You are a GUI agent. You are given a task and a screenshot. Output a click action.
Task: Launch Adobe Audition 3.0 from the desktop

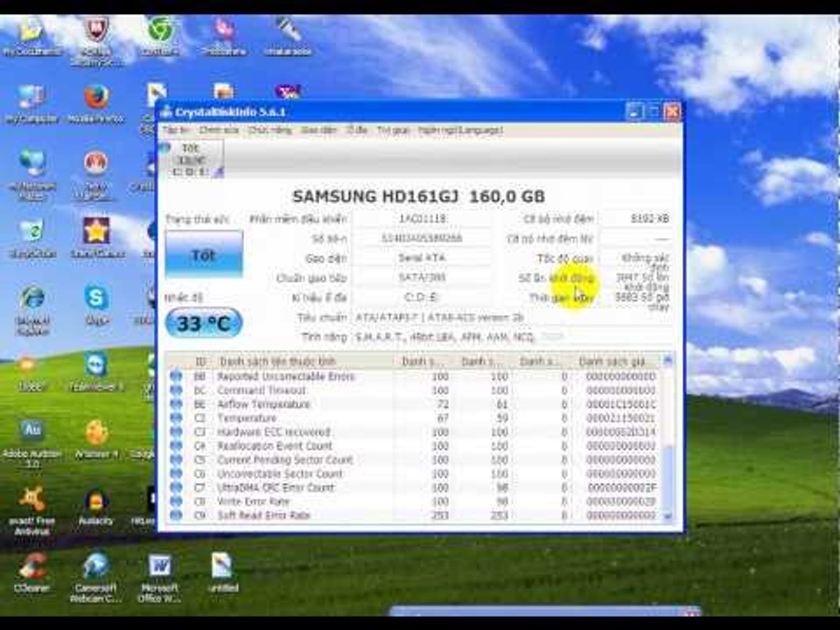coord(32,443)
